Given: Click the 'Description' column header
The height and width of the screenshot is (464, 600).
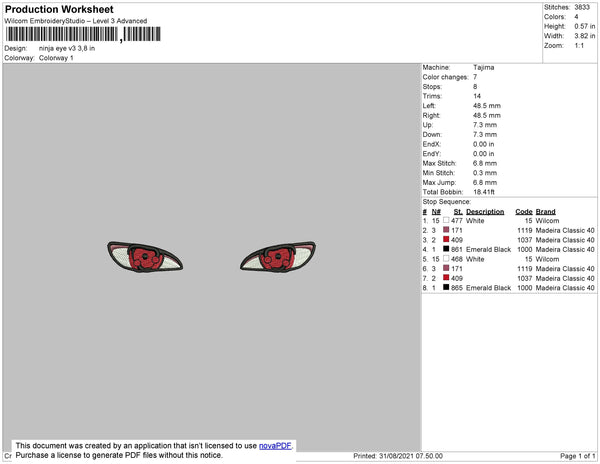Looking at the screenshot, I should pyautogui.click(x=485, y=212).
